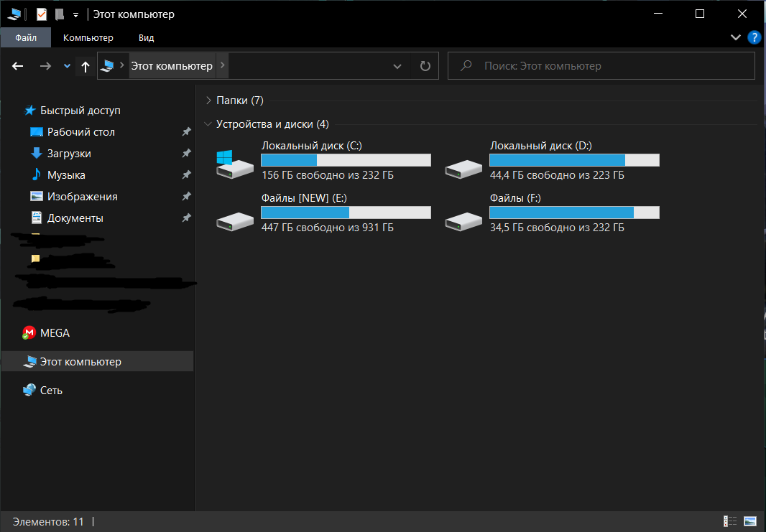Viewport: 766px width, 532px height.
Task: Open Документы in the sidebar
Action: [75, 218]
